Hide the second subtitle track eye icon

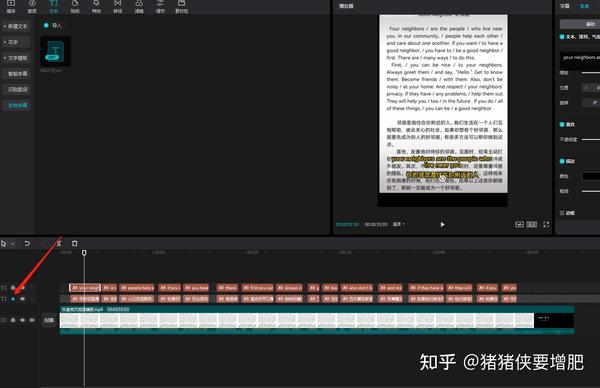(23, 298)
